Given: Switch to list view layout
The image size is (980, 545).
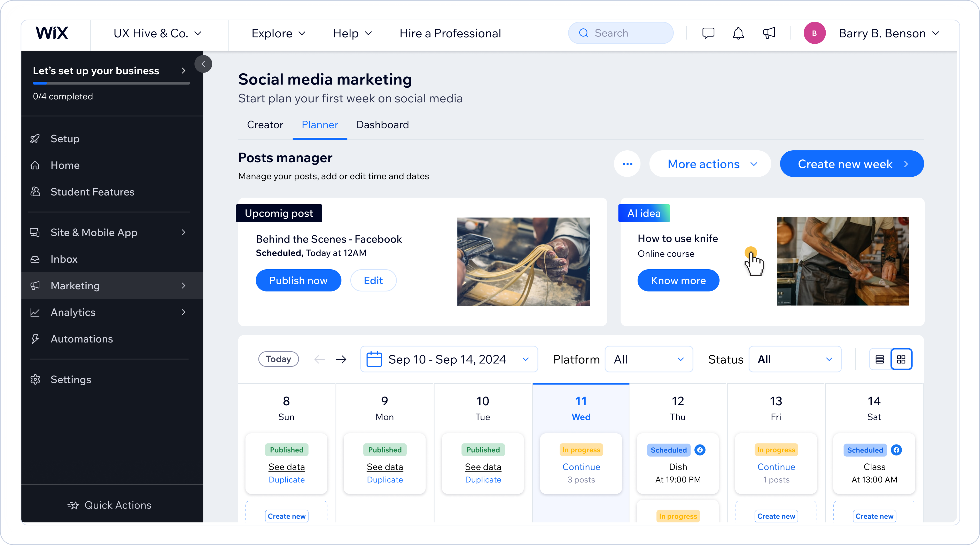Looking at the screenshot, I should click(x=880, y=359).
